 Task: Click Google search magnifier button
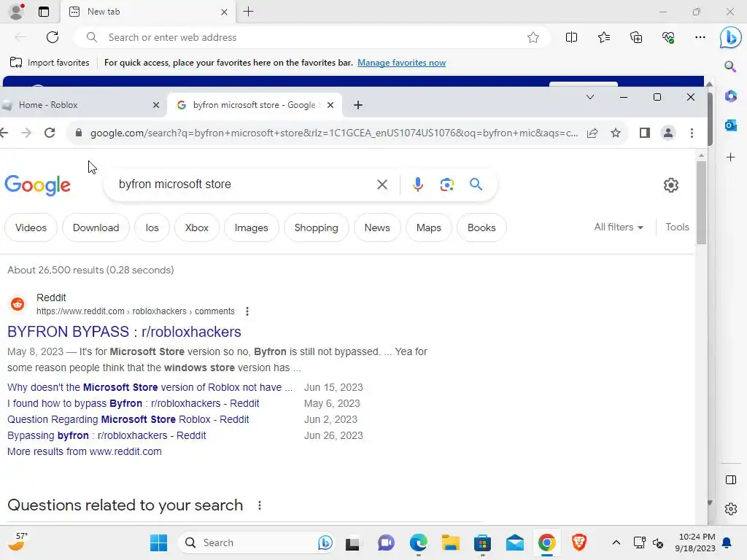pos(476,184)
